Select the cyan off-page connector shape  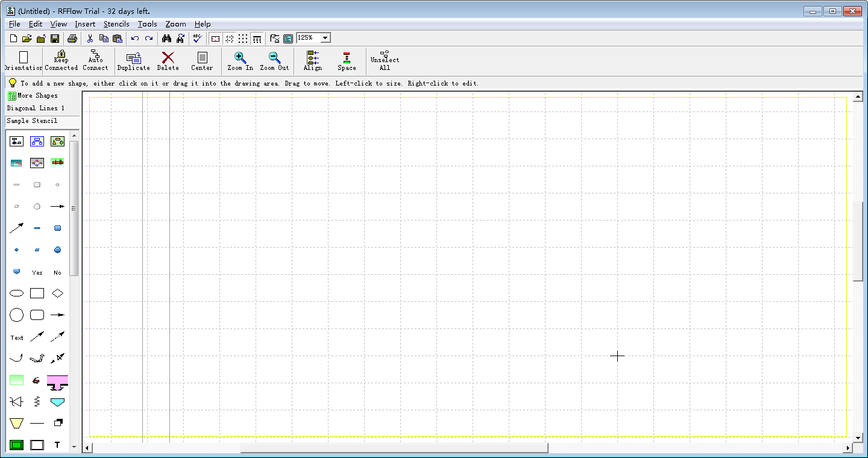click(57, 402)
